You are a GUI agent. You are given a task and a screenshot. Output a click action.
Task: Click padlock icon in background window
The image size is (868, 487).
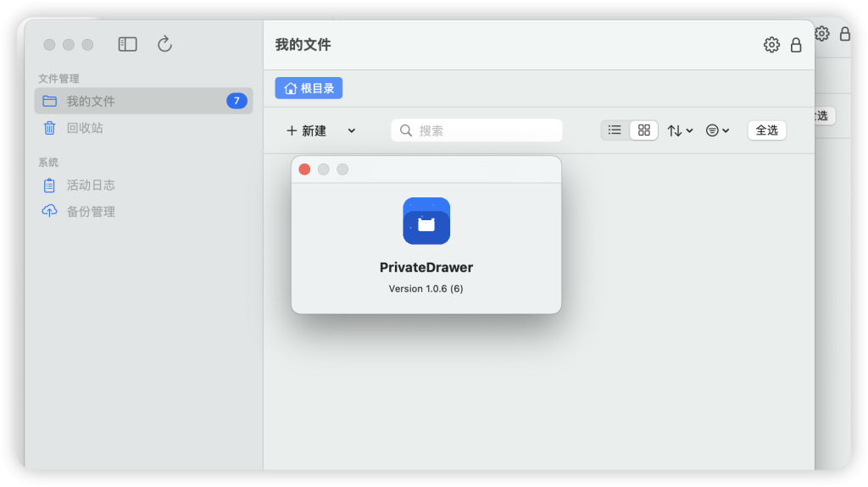point(845,34)
